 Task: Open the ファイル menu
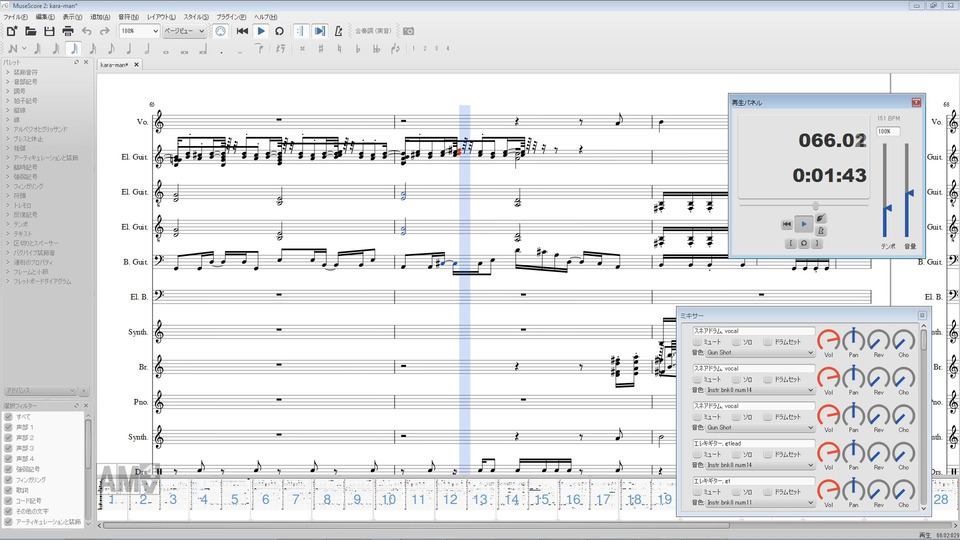pos(15,17)
